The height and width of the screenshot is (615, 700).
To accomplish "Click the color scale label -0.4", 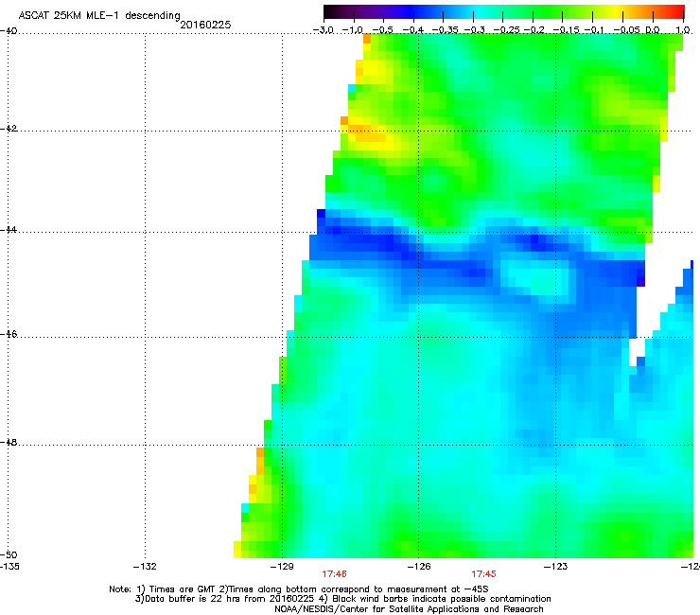I will 412,30.
